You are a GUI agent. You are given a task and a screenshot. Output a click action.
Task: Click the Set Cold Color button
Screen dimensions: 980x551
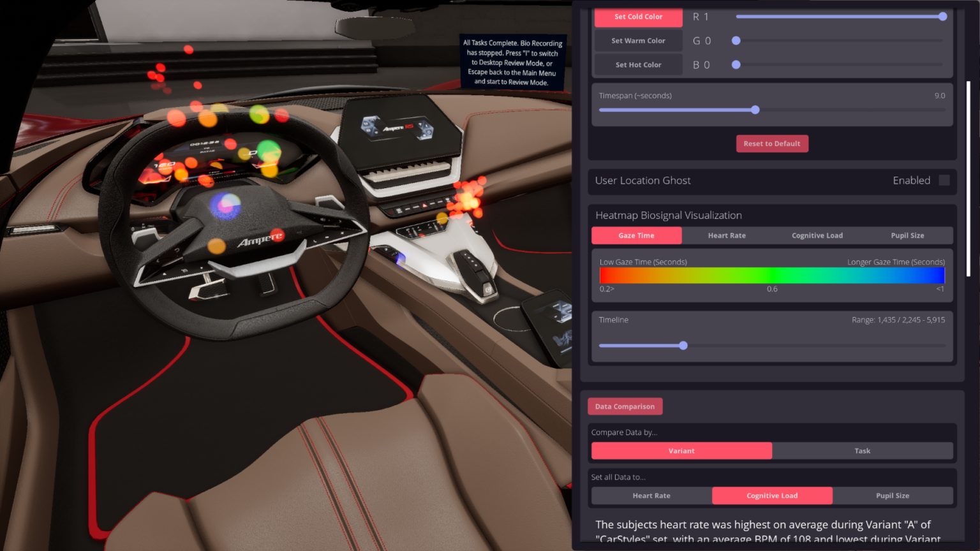click(637, 17)
